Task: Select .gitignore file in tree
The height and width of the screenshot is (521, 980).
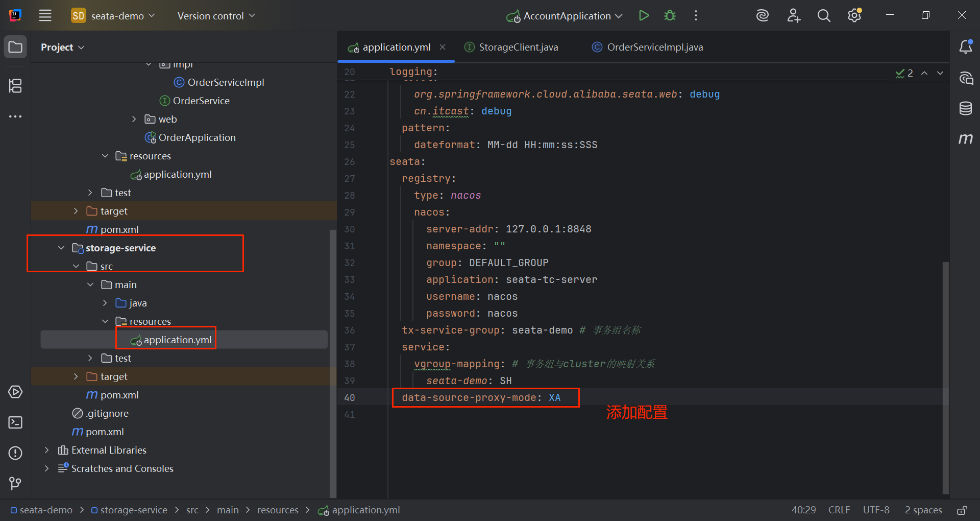Action: click(101, 413)
